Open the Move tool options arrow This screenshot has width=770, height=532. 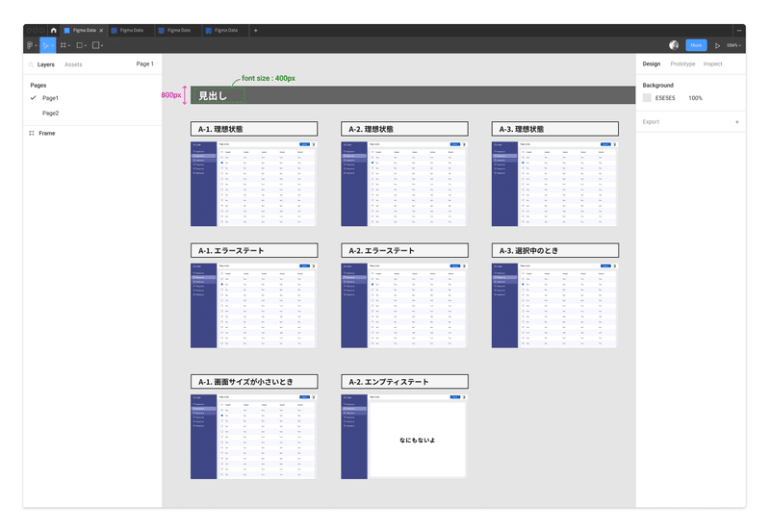click(x=52, y=45)
